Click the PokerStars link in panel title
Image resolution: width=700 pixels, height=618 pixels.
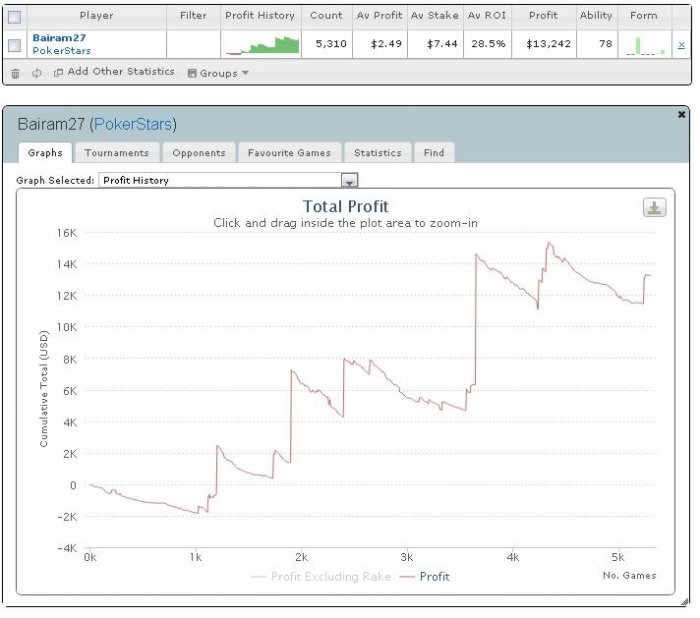tap(133, 124)
